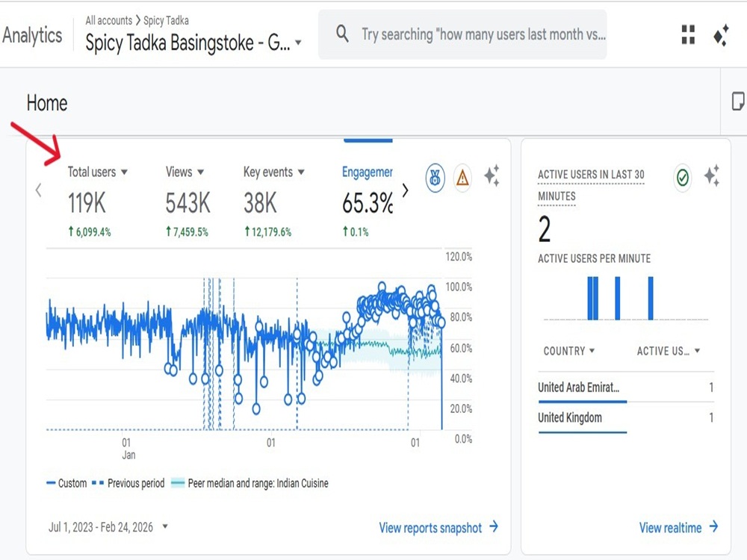Open the ACTIVE US... metric dropdown
The image size is (747, 560).
click(x=669, y=351)
